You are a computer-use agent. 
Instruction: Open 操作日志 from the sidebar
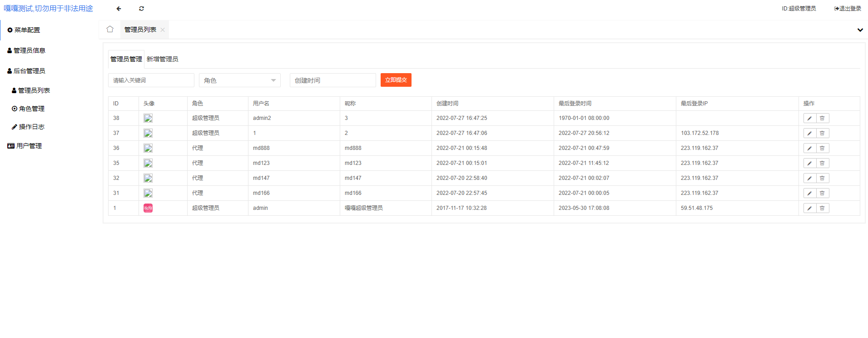click(31, 127)
